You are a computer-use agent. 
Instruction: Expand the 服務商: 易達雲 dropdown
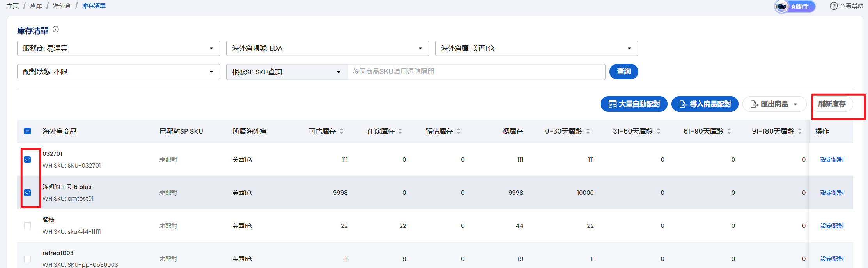coord(119,48)
